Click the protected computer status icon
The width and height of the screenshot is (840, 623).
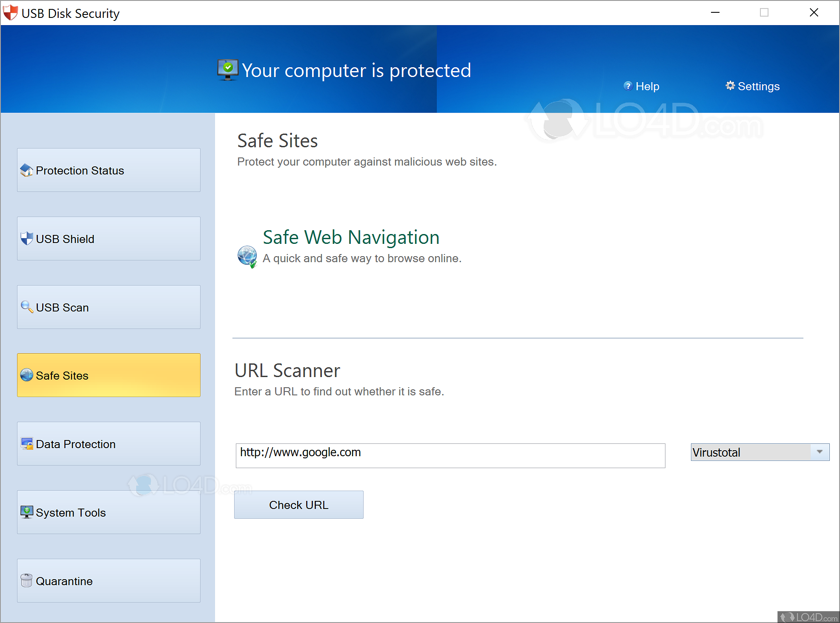click(x=228, y=70)
